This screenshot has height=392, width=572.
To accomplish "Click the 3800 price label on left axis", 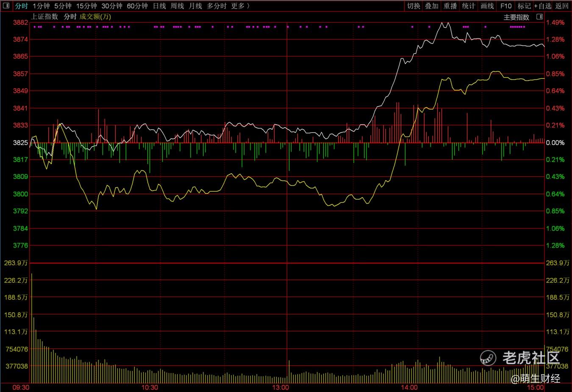I will pyautogui.click(x=20, y=194).
